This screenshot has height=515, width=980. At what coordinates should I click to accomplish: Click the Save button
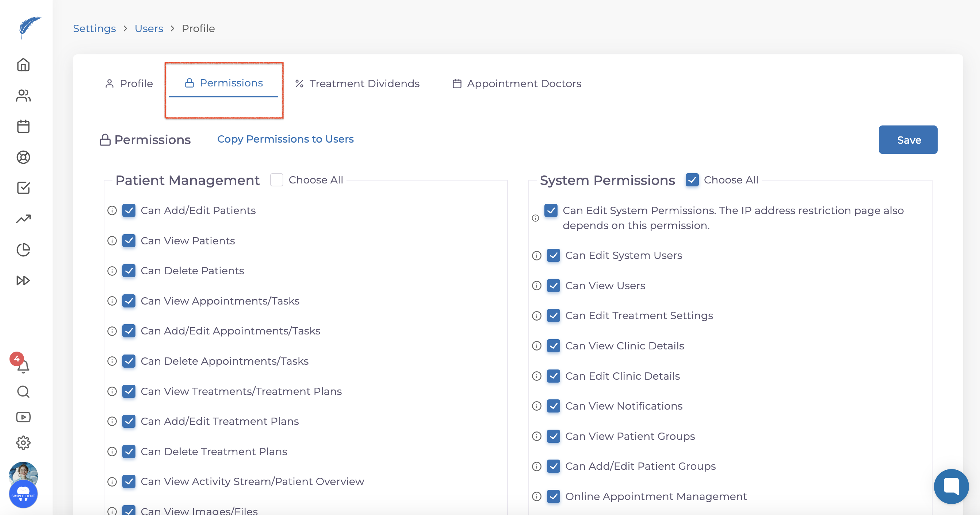pos(908,140)
